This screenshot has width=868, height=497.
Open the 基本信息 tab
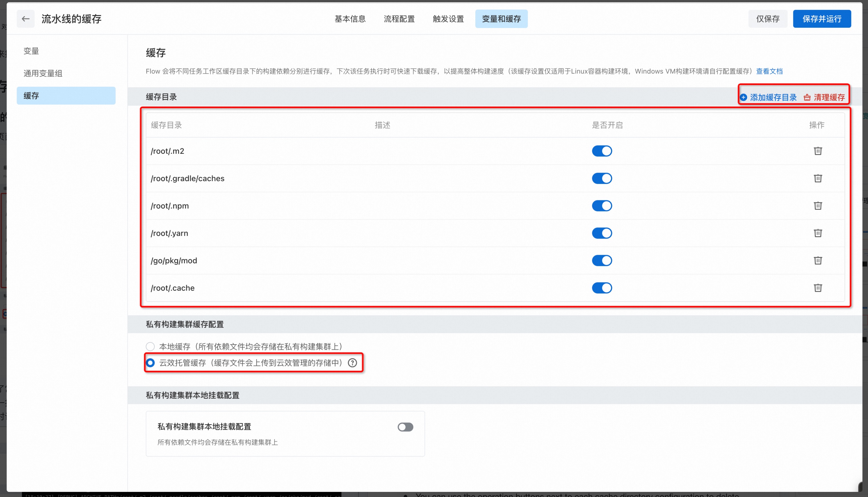[350, 19]
